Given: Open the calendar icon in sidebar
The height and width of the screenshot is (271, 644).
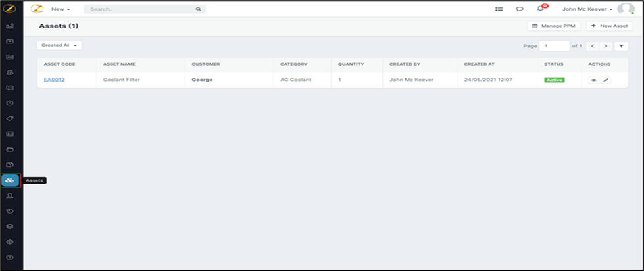Looking at the screenshot, I should [11, 57].
